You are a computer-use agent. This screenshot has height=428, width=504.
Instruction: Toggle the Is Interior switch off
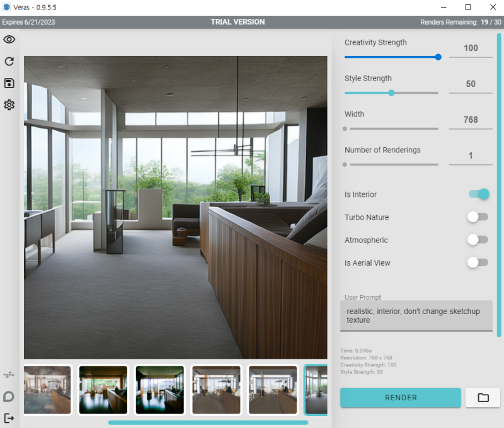point(479,194)
